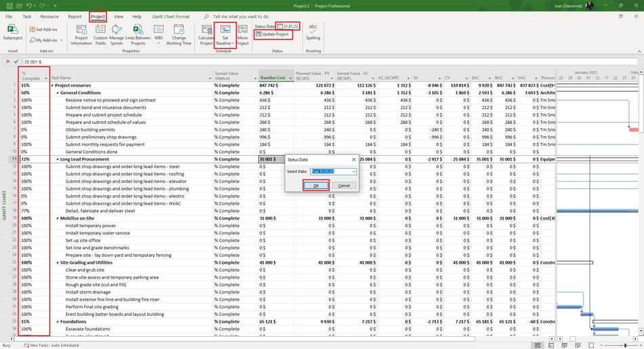644x349 pixels.
Task: Open the Earned Value Method column dropdown
Action: [255, 79]
